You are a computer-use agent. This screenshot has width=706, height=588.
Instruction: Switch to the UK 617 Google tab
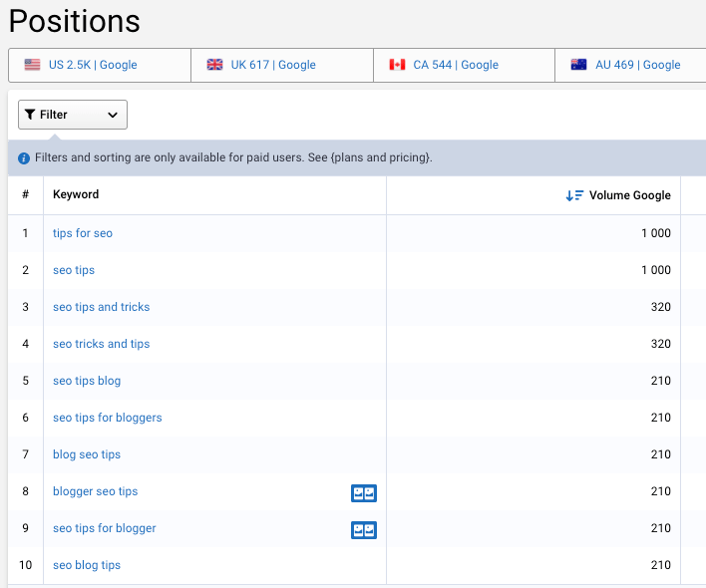282,65
